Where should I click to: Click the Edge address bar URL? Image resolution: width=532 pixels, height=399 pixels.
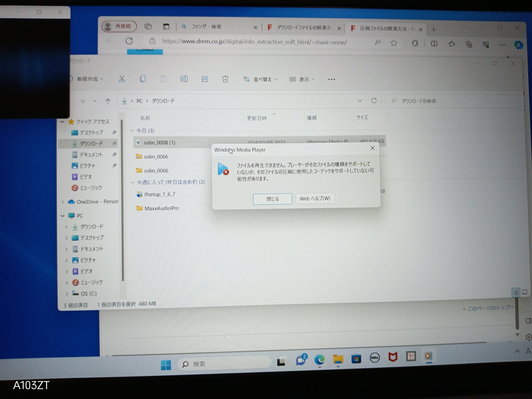254,41
